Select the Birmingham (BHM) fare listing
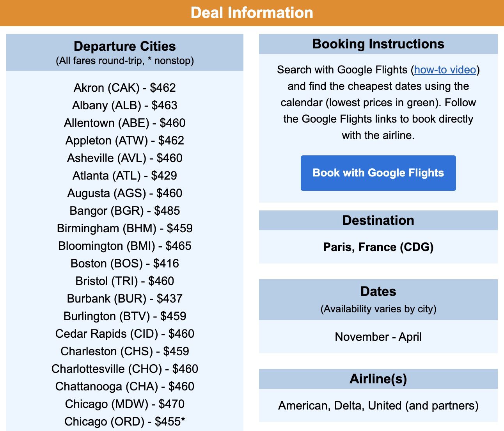 pyautogui.click(x=125, y=228)
